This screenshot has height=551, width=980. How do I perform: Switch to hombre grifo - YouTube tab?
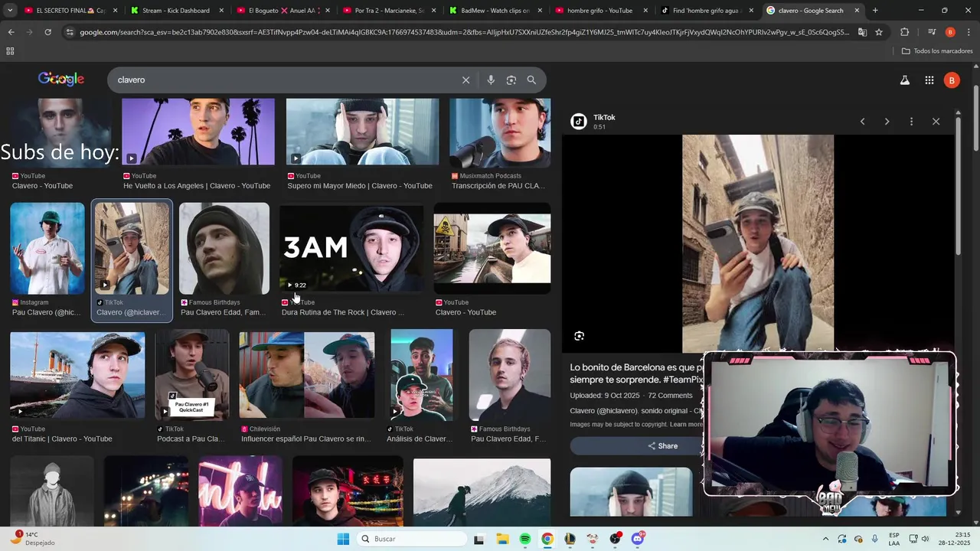[599, 11]
